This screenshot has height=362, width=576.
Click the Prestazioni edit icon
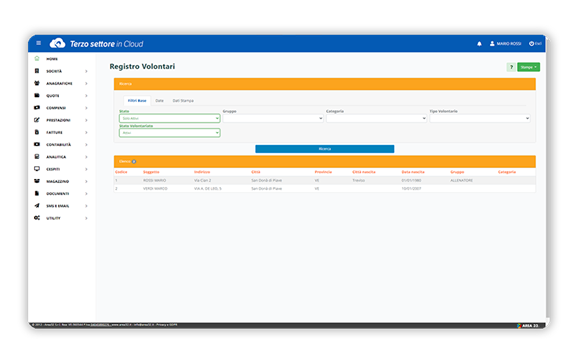pos(37,120)
